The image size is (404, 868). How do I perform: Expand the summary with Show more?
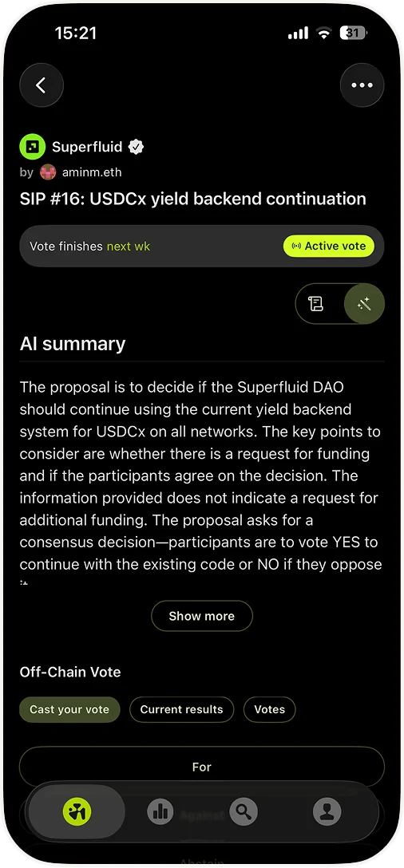[x=202, y=616]
